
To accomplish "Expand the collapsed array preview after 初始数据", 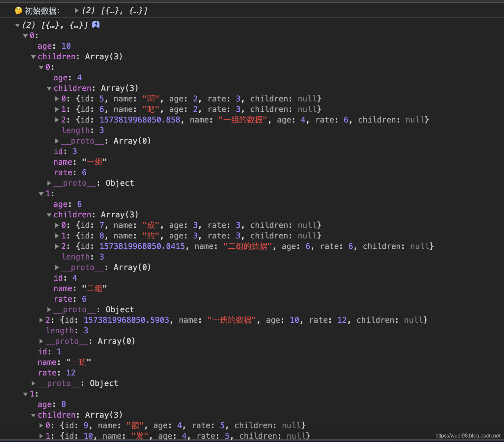I will 77,11.
